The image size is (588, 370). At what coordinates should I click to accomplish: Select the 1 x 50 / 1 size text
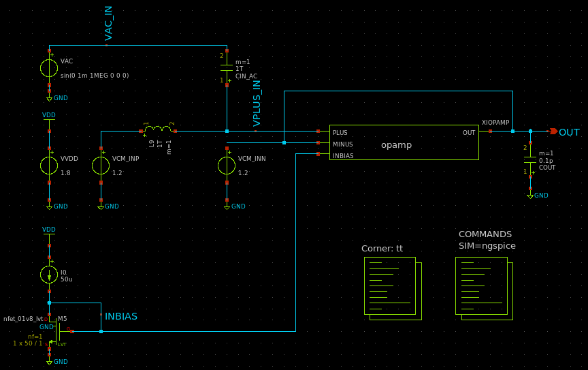(x=28, y=343)
